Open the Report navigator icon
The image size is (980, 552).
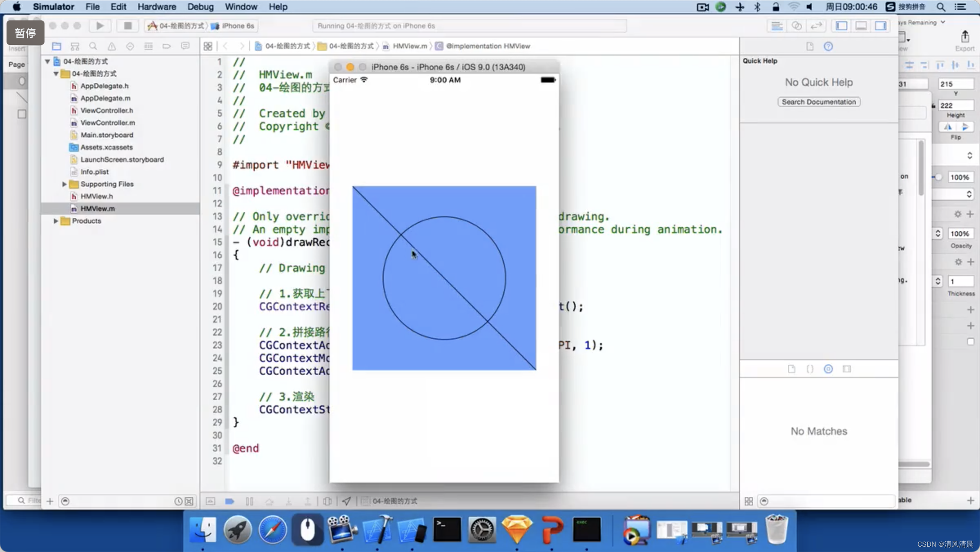pos(185,46)
